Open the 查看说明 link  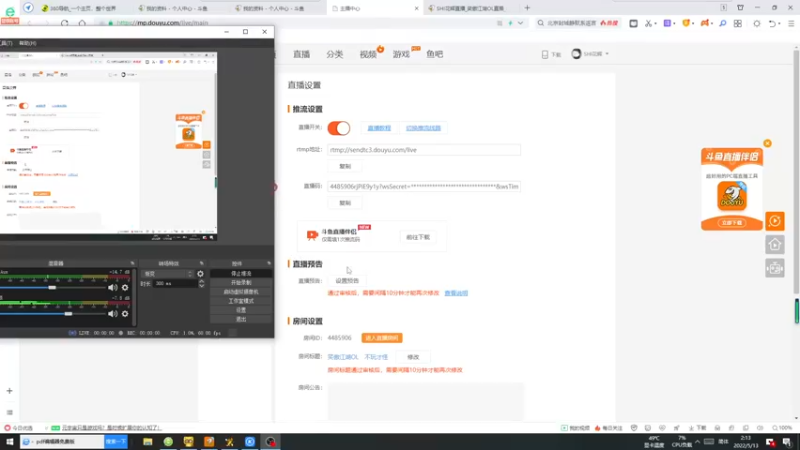[456, 293]
